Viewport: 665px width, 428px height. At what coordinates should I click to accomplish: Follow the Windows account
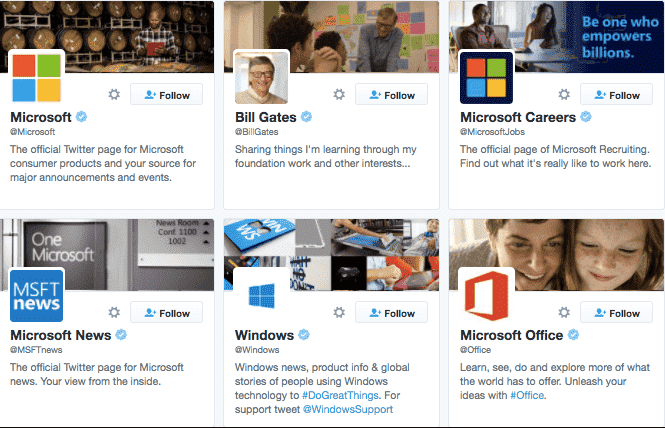click(391, 313)
